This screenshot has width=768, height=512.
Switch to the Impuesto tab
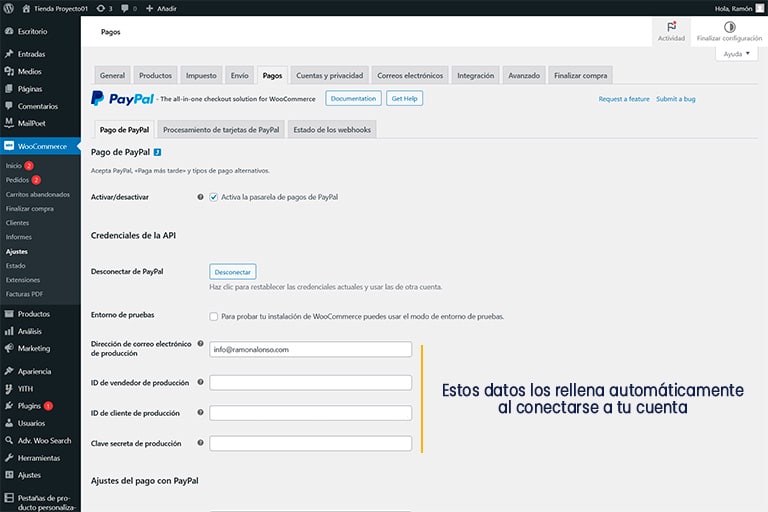click(x=201, y=75)
